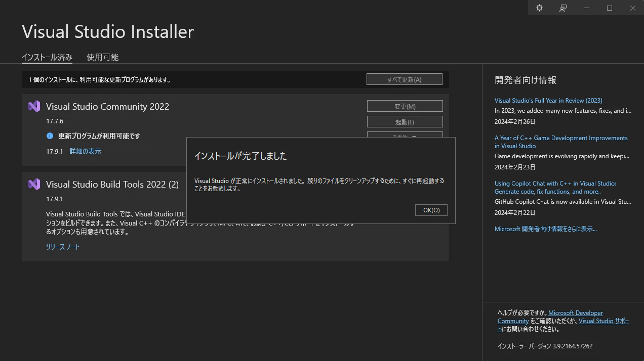
Task: Click the date 2024年2月22日
Action: [515, 213]
